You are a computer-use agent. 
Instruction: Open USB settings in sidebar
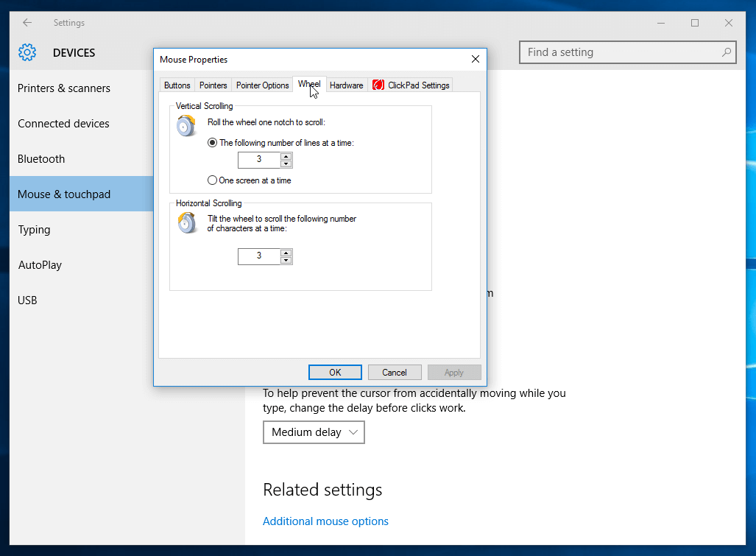tap(82, 300)
